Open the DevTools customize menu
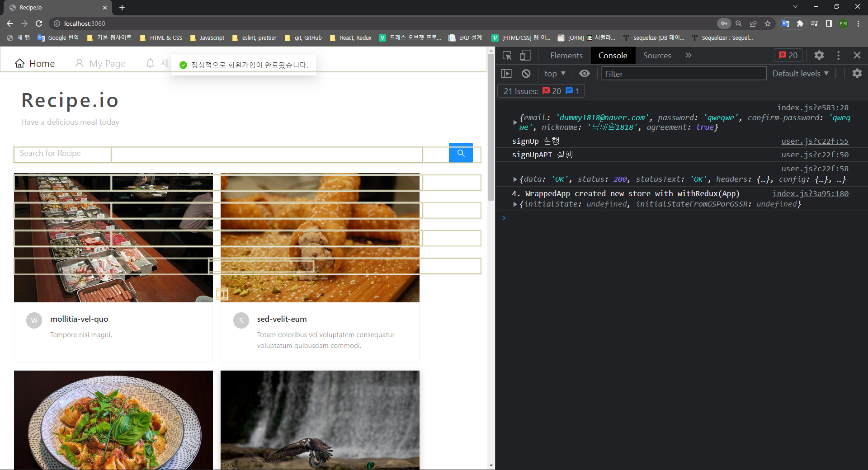Screen dimensions: 868x470 point(838,55)
